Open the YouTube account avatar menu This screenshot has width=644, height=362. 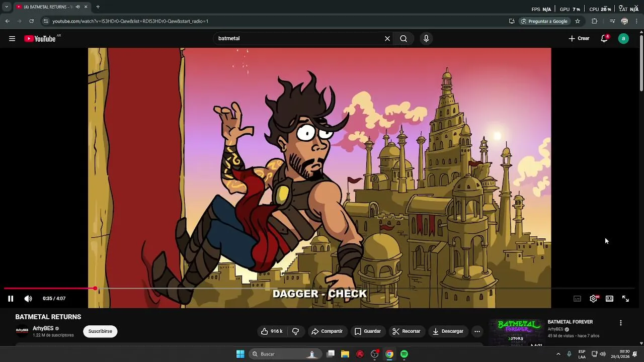[623, 39]
